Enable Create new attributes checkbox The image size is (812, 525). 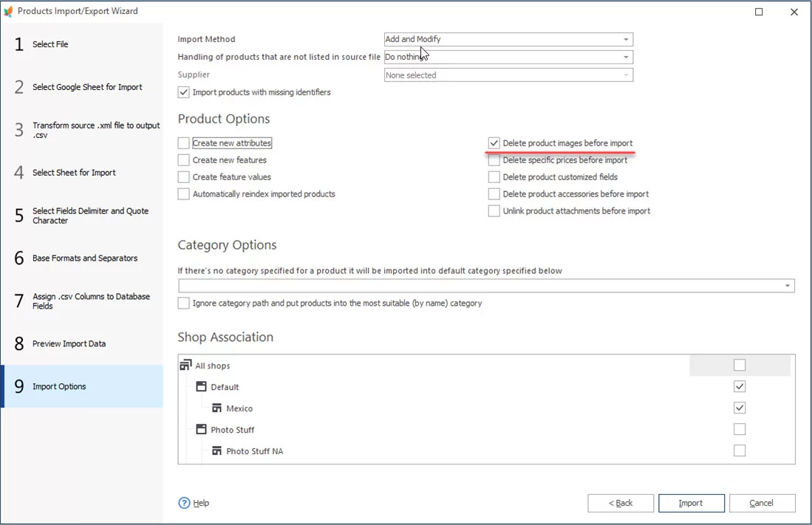[184, 143]
